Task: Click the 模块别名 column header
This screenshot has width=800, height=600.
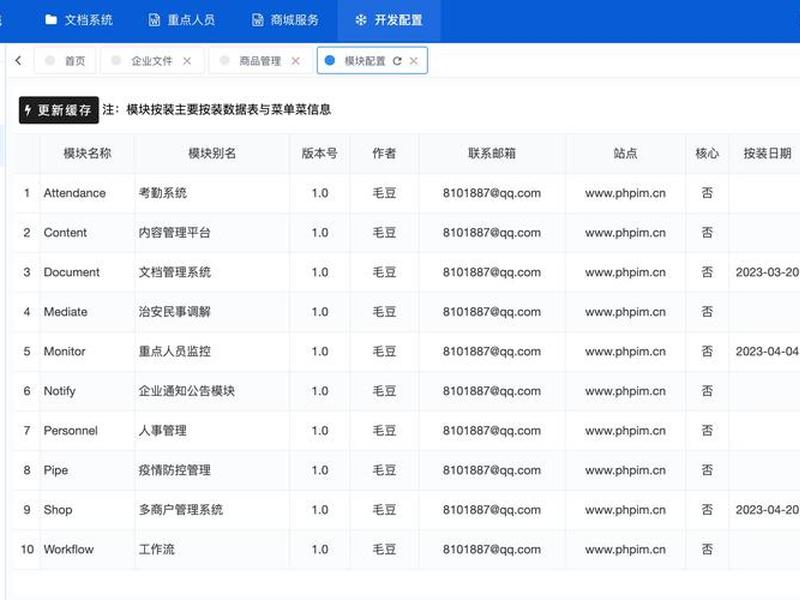Action: [212, 153]
